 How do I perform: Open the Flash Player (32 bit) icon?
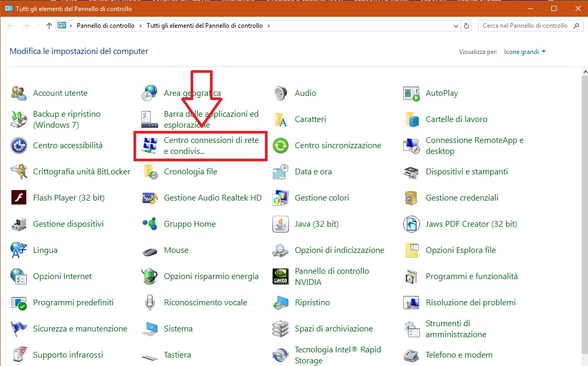(x=19, y=198)
